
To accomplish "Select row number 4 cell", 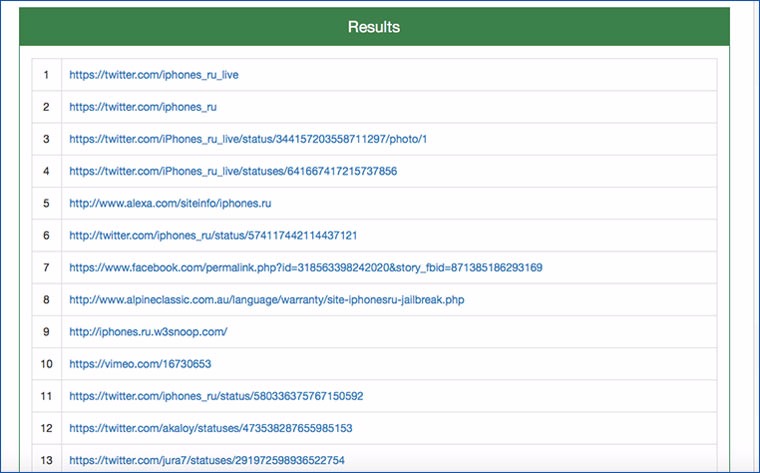I will (x=47, y=171).
